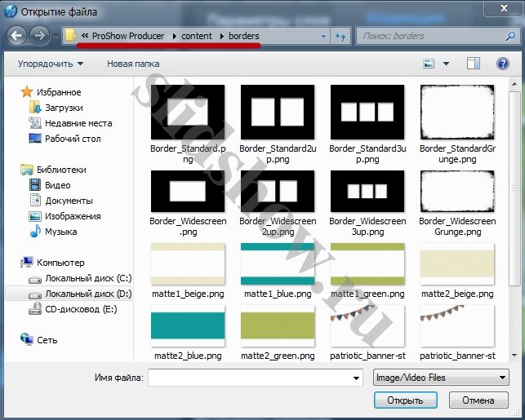Select the Border_Widescreen2up.png thumbnail

(x=278, y=192)
